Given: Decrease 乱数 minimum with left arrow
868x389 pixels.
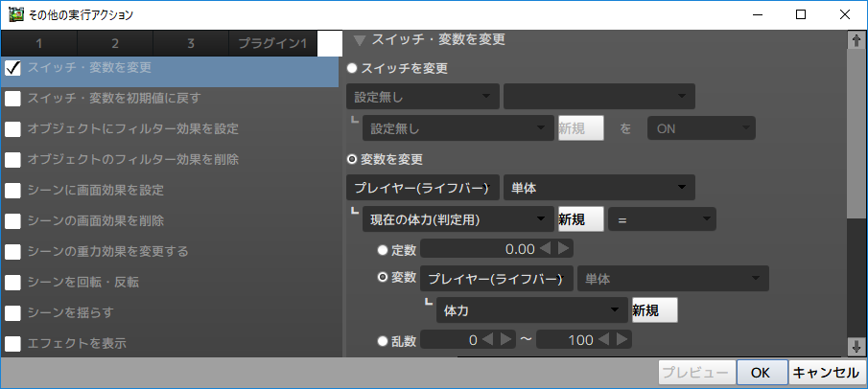Looking at the screenshot, I should pos(487,340).
